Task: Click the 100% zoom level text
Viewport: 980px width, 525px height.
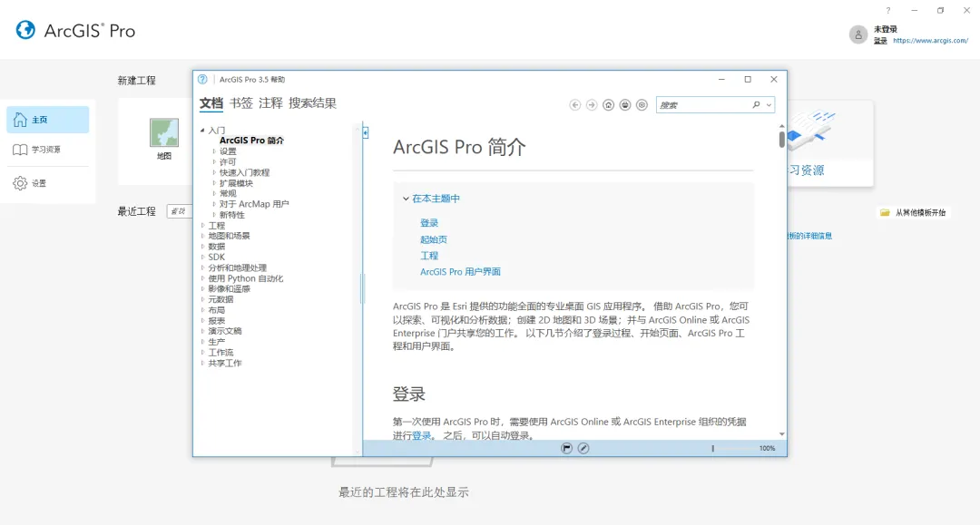Action: (x=767, y=448)
